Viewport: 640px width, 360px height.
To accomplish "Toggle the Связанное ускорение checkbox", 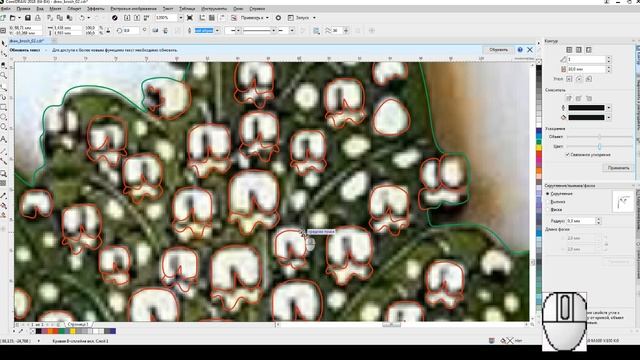I will 567,155.
